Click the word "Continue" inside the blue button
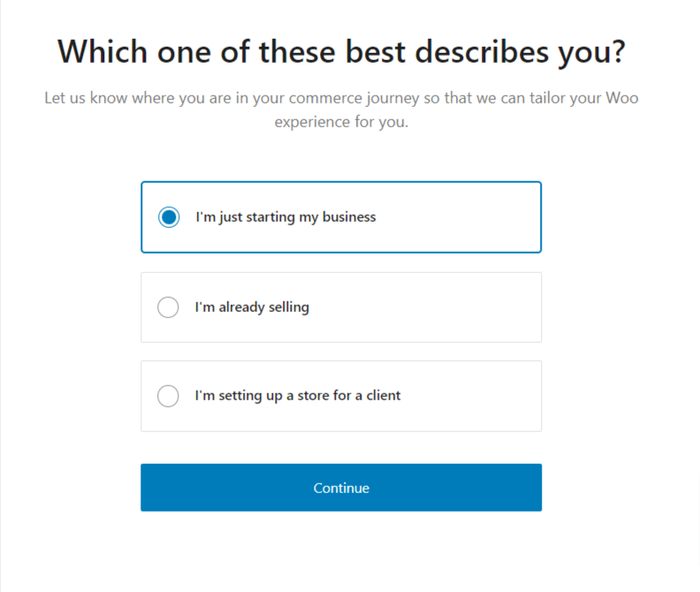 tap(341, 488)
